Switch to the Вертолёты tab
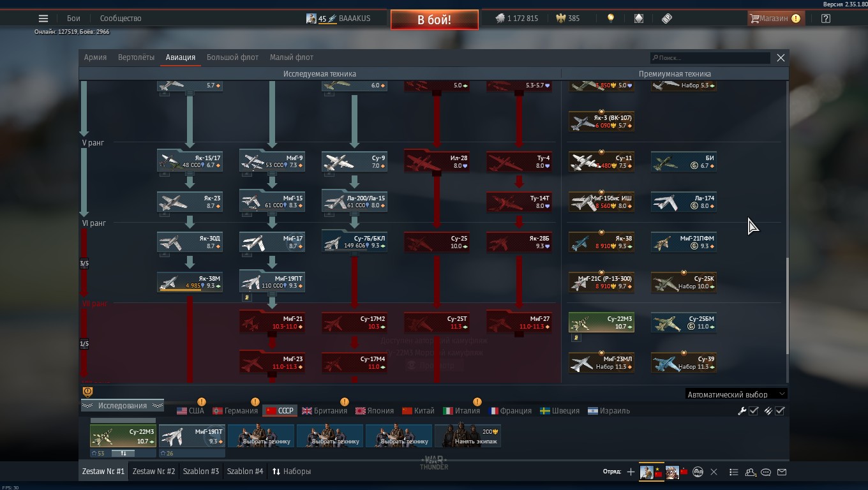This screenshot has height=490, width=868. [x=136, y=57]
